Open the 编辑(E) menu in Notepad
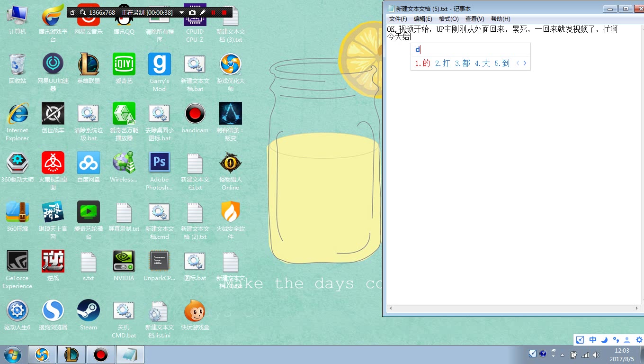 point(423,19)
